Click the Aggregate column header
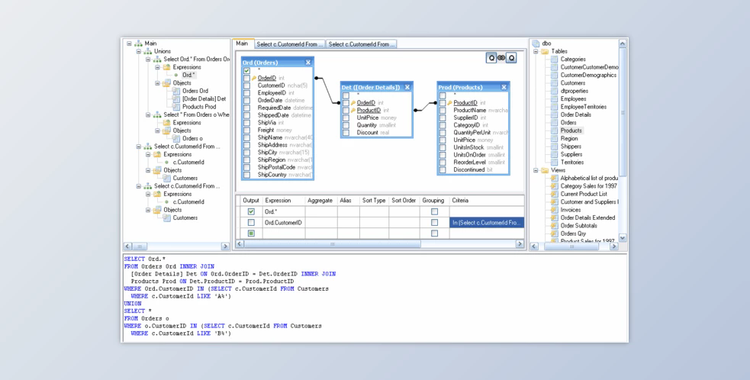Viewport: 750px width, 380px height. coord(321,201)
